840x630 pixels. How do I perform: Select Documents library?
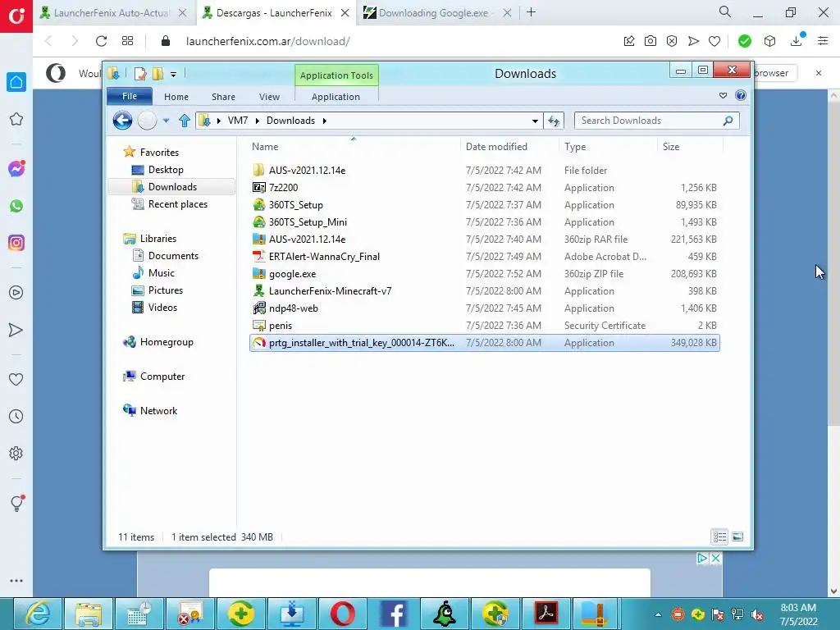tap(173, 256)
